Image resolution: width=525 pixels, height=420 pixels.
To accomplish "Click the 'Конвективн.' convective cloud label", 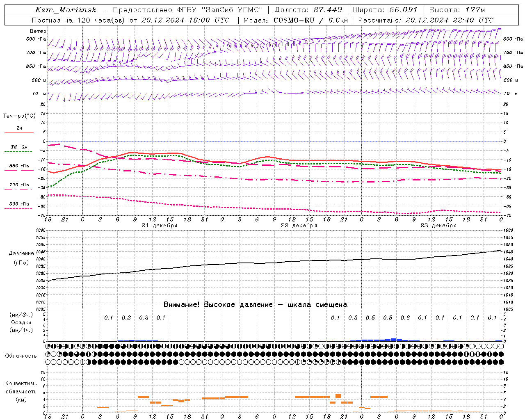I will [x=21, y=383].
